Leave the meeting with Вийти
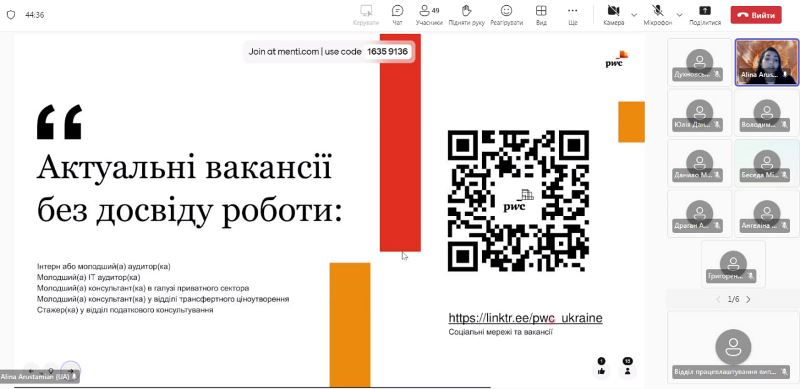The image size is (800, 389). [x=756, y=15]
